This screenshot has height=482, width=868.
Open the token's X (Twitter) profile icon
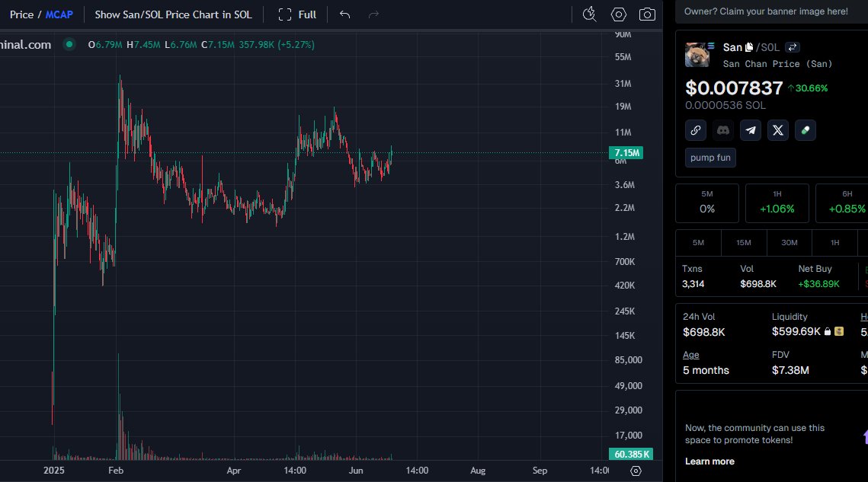click(777, 130)
